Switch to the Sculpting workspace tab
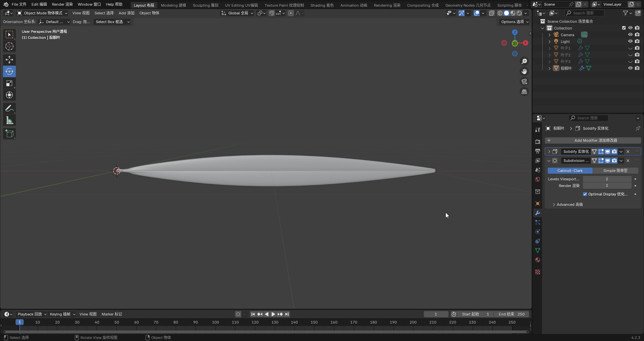Screen dimensions: 644x341 tap(205, 5)
